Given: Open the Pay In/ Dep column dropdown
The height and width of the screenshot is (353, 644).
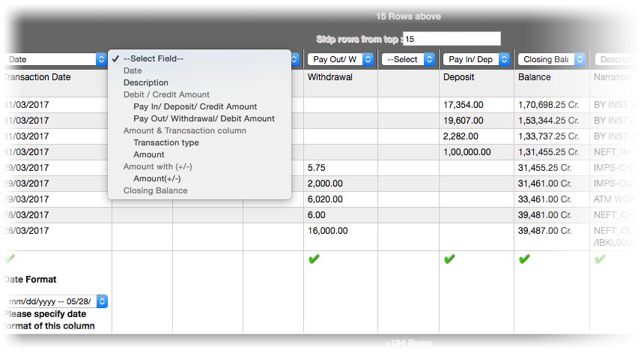Looking at the screenshot, I should click(476, 59).
